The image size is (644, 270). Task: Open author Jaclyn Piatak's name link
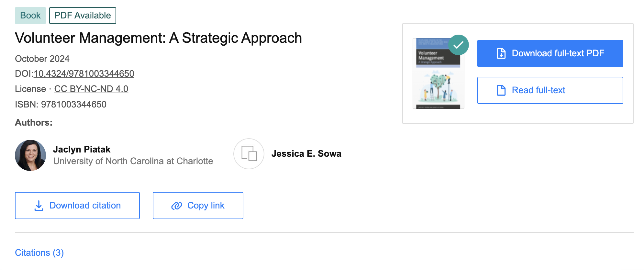(x=82, y=149)
